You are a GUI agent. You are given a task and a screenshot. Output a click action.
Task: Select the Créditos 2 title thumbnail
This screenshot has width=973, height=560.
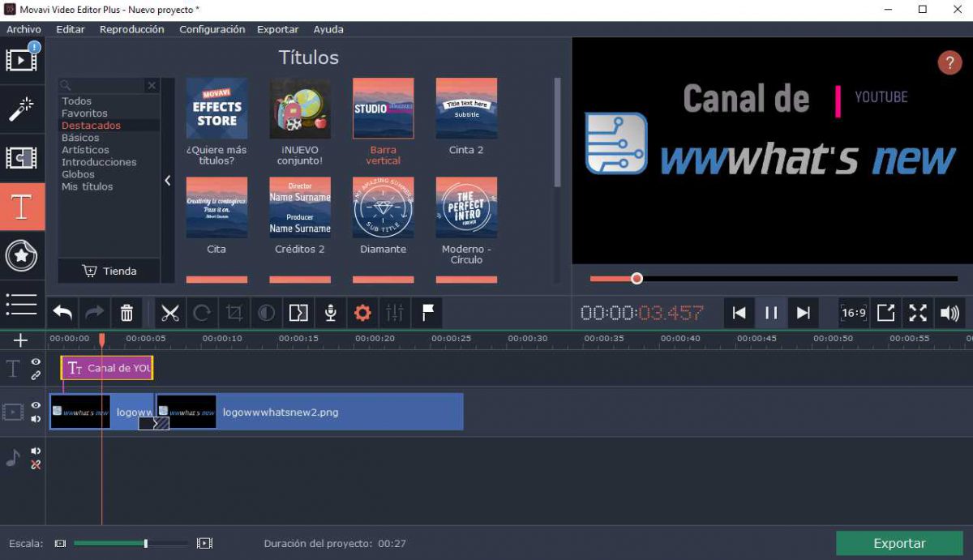click(x=300, y=207)
